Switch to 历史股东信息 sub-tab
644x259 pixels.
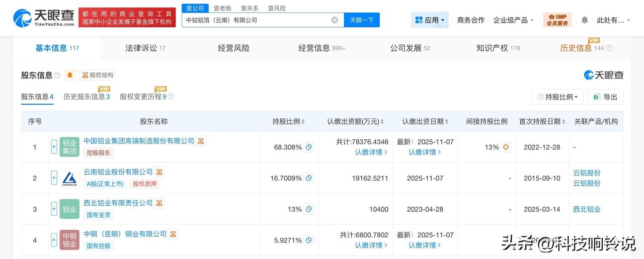[x=87, y=97]
